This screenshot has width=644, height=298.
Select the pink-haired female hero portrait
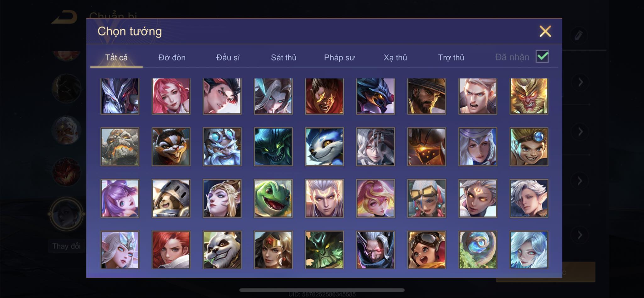pos(171,96)
